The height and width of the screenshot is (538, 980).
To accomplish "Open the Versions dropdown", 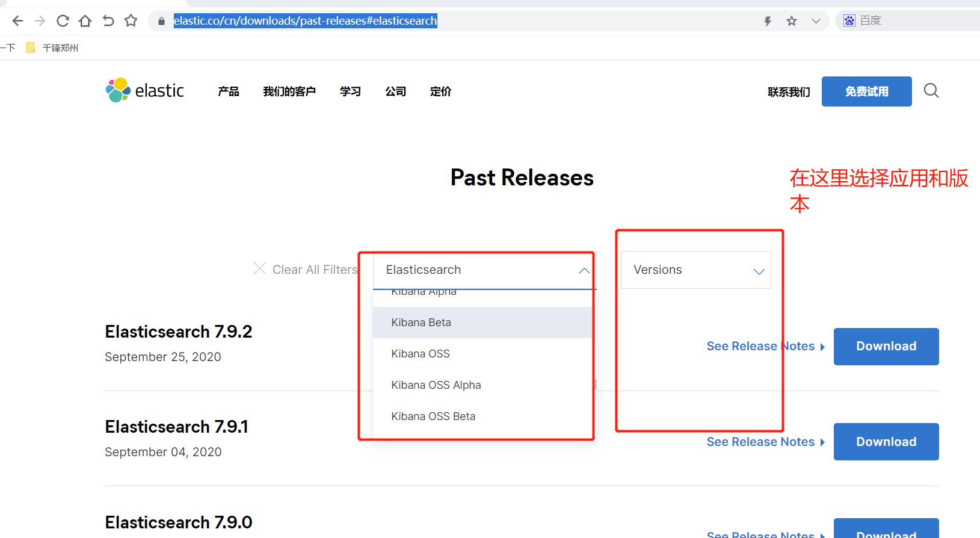I will [696, 270].
